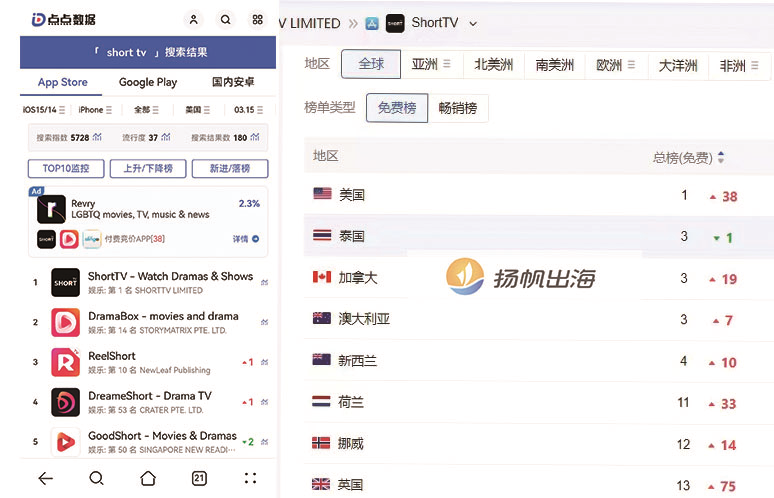Select the 南美洲 region tab
This screenshot has height=498, width=774.
555,65
